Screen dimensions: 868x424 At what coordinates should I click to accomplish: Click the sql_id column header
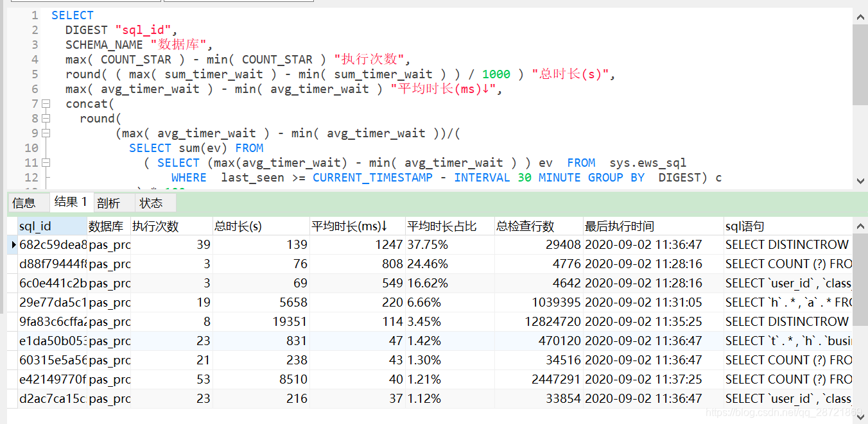[x=53, y=226]
